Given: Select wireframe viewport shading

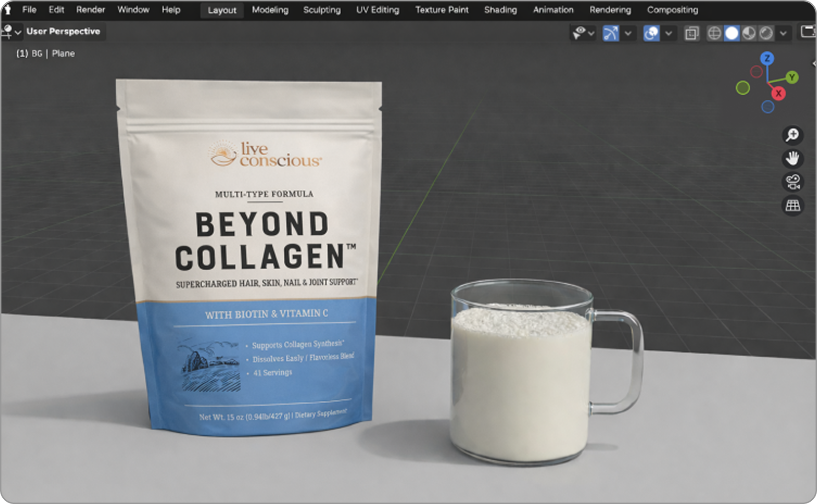Looking at the screenshot, I should (x=714, y=33).
